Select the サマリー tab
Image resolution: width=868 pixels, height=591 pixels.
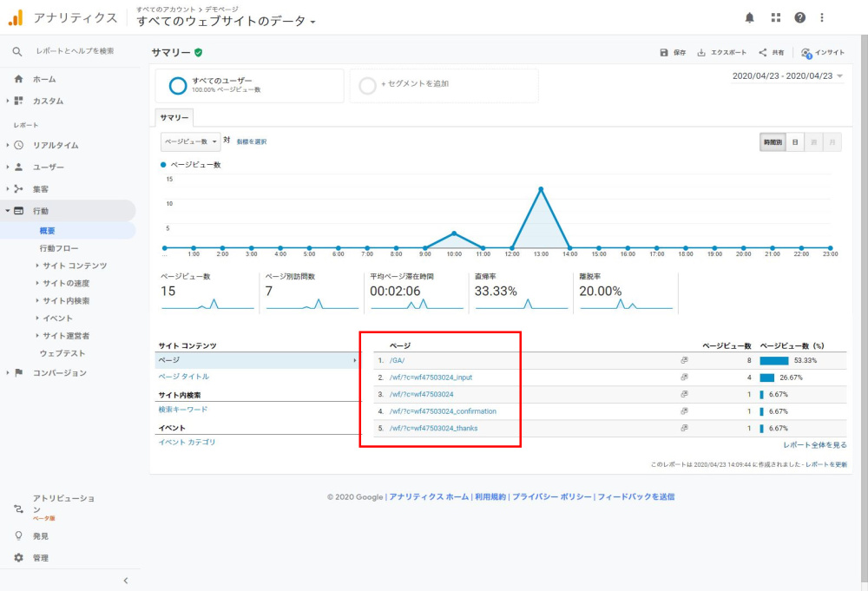[x=174, y=117]
